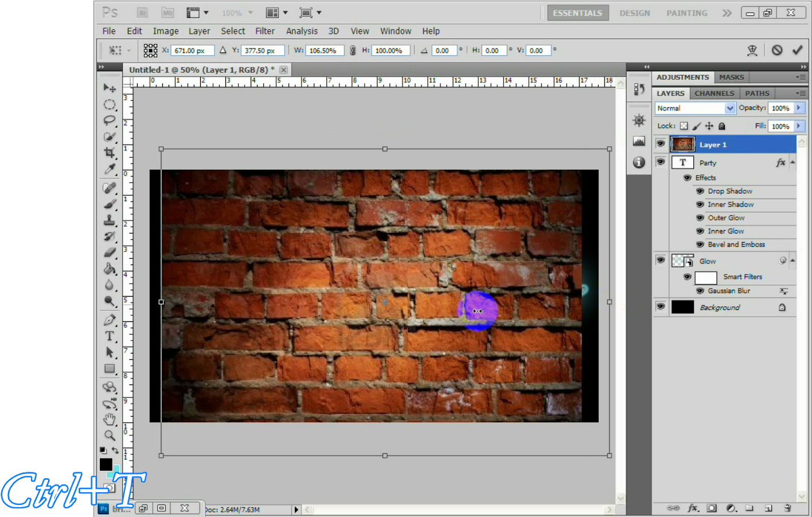This screenshot has width=812, height=517.
Task: Hide the Layer 1 layer
Action: pos(661,144)
